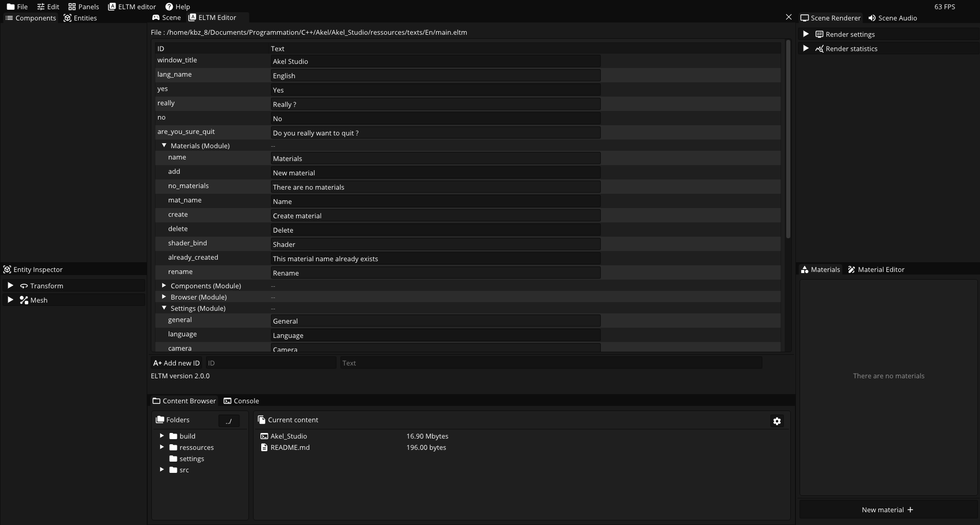Click the new ID input field
This screenshot has height=525, width=980.
(x=271, y=363)
